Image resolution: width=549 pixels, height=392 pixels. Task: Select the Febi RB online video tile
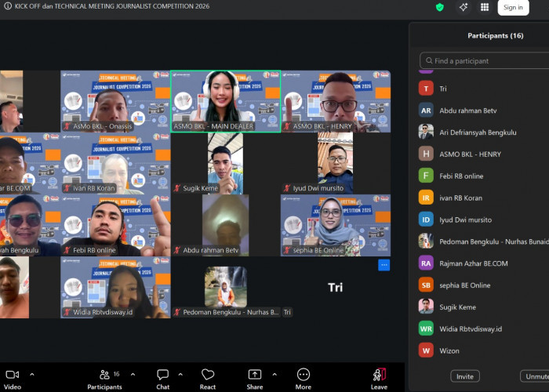pos(115,226)
